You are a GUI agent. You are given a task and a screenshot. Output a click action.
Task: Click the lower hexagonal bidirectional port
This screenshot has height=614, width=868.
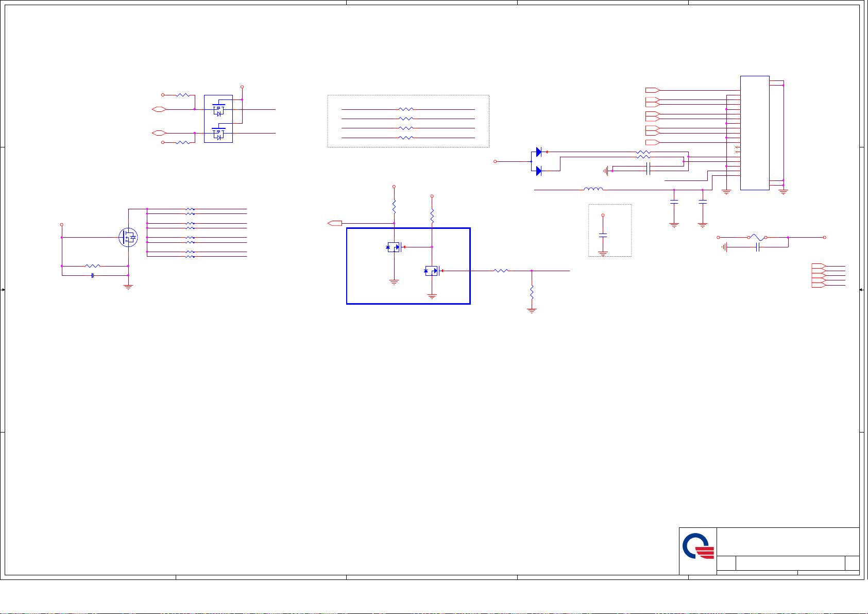(159, 133)
